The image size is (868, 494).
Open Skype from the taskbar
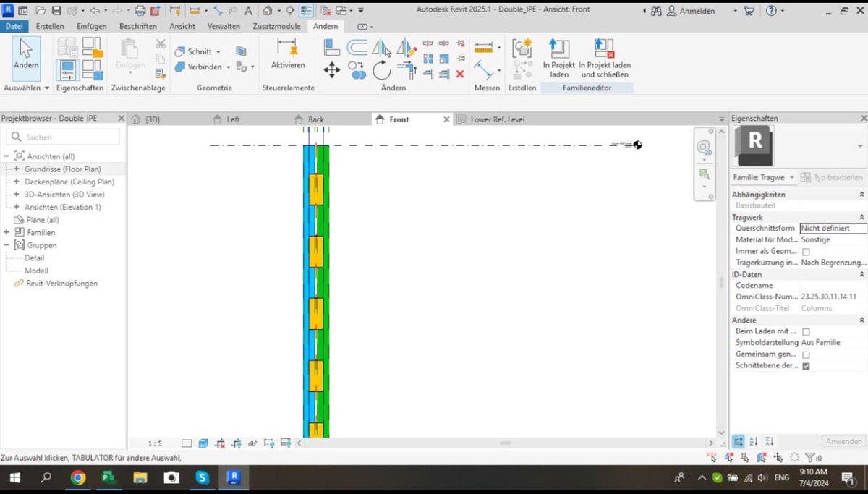click(202, 477)
